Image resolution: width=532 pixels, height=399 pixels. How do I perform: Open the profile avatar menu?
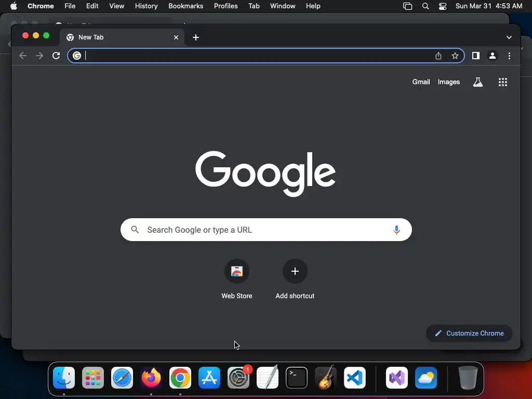(493, 56)
